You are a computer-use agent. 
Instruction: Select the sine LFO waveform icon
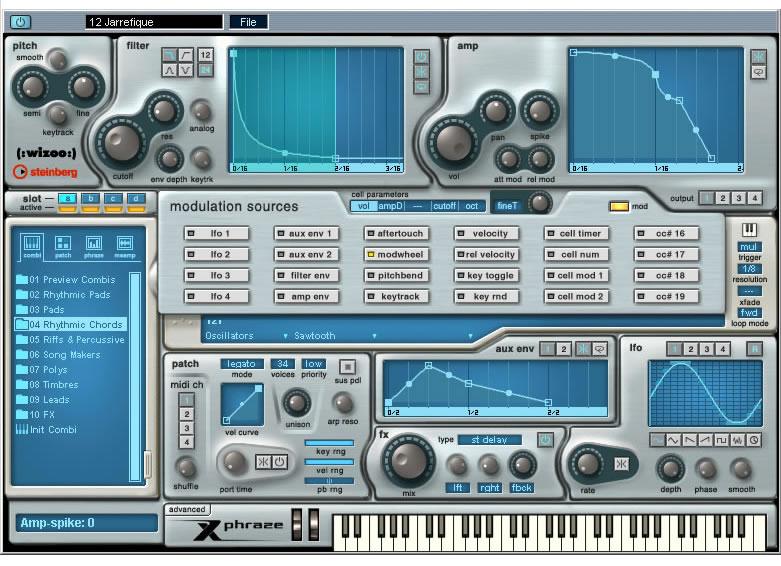pos(657,440)
